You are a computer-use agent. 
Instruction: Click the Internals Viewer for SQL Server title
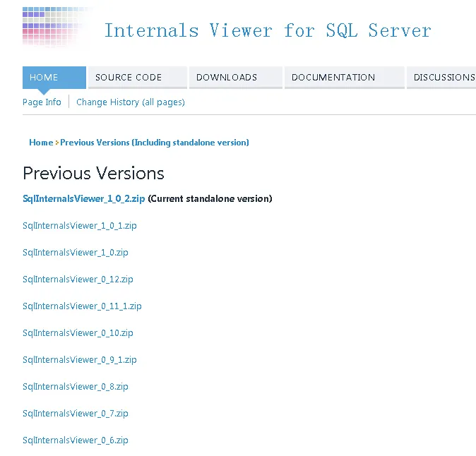[268, 30]
